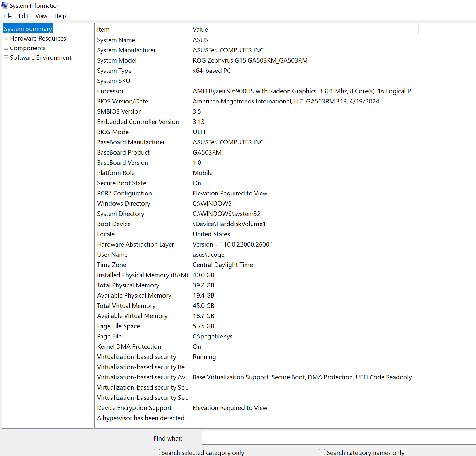Screen dimensions: 476x456
Task: Select the Device Encryption Support row
Action: click(257, 408)
